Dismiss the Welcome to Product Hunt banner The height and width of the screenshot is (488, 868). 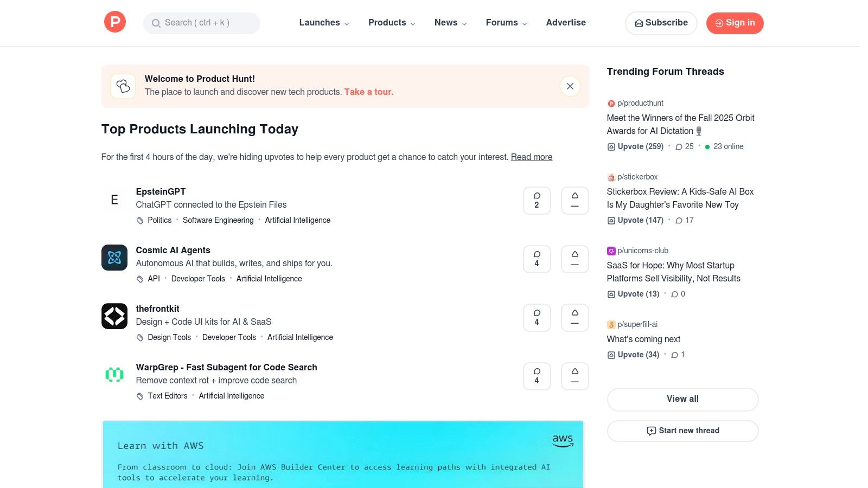[570, 86]
